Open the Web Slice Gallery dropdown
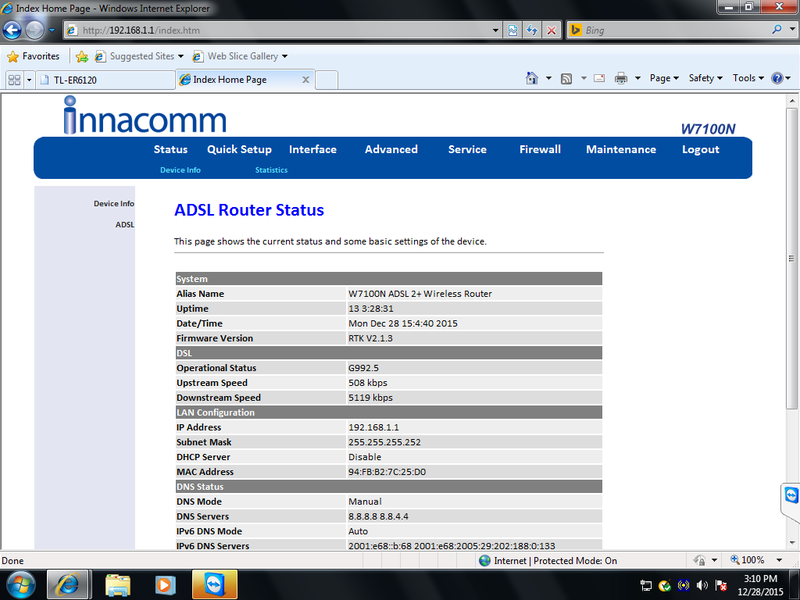This screenshot has height=600, width=800. [285, 56]
